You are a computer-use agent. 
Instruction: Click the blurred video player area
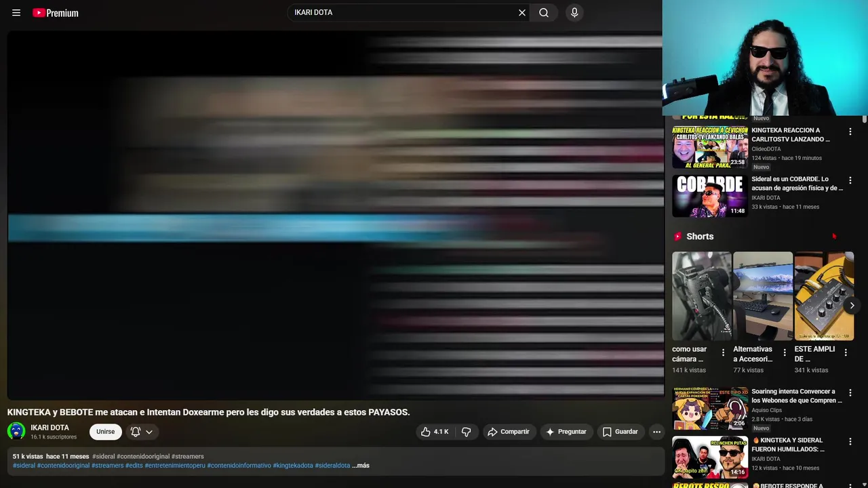point(335,216)
